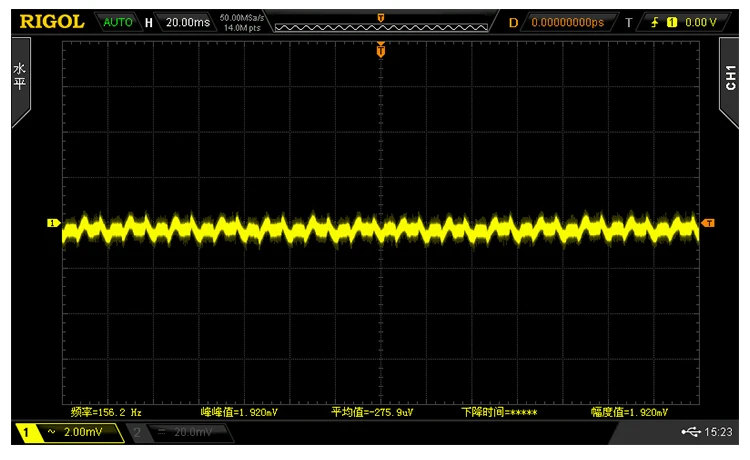Viewport: 750px width, 460px height.
Task: Select the 频率=156.2 Hz measurement
Action: pos(106,412)
